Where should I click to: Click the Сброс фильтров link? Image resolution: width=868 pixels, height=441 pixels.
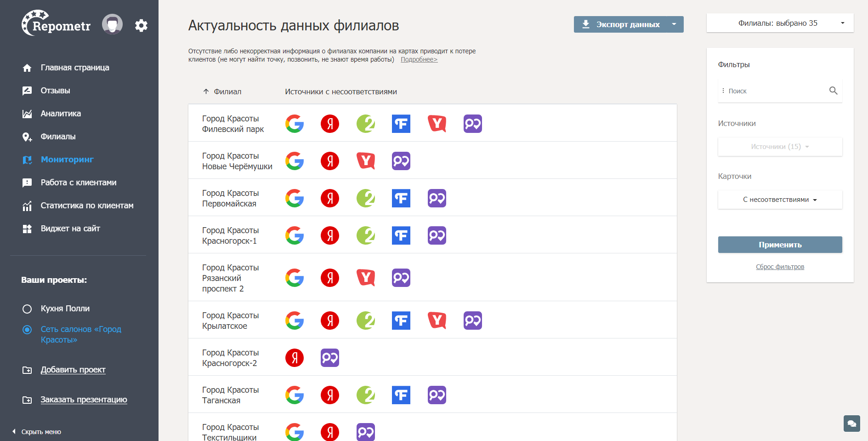coord(780,267)
